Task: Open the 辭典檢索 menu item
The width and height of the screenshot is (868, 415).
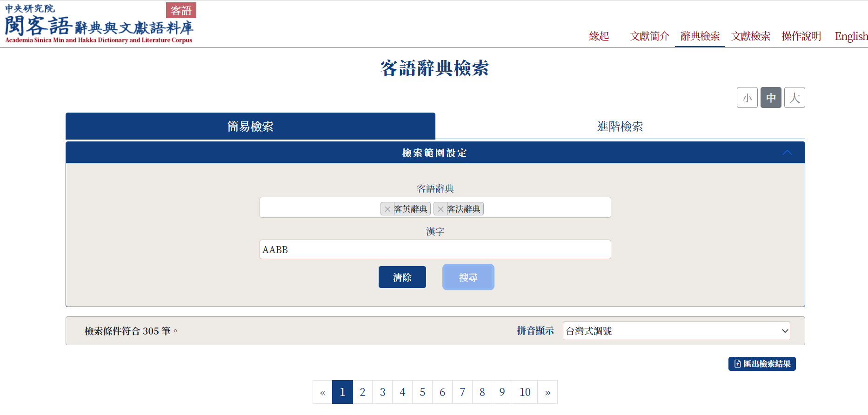Action: [700, 36]
